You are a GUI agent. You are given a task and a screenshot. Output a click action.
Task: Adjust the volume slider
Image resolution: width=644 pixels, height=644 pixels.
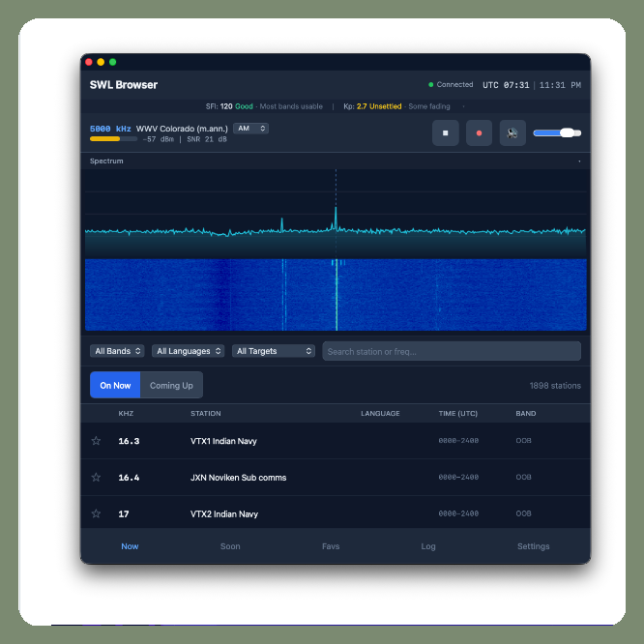point(557,132)
